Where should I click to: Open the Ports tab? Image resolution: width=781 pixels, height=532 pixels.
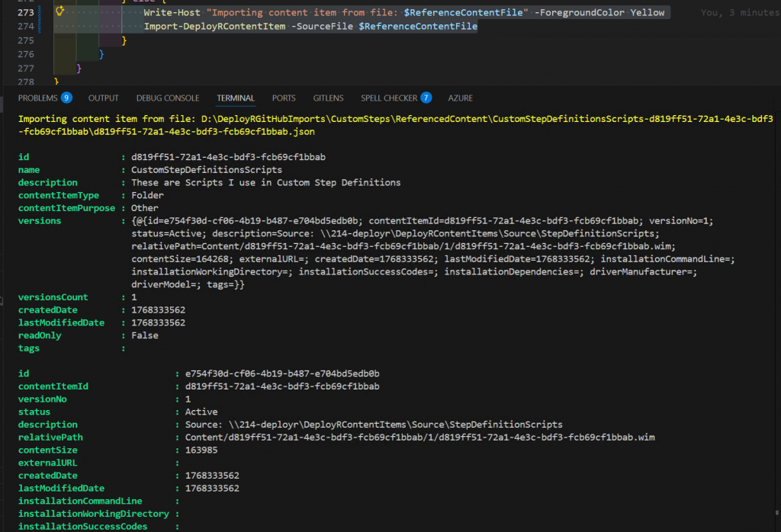284,98
